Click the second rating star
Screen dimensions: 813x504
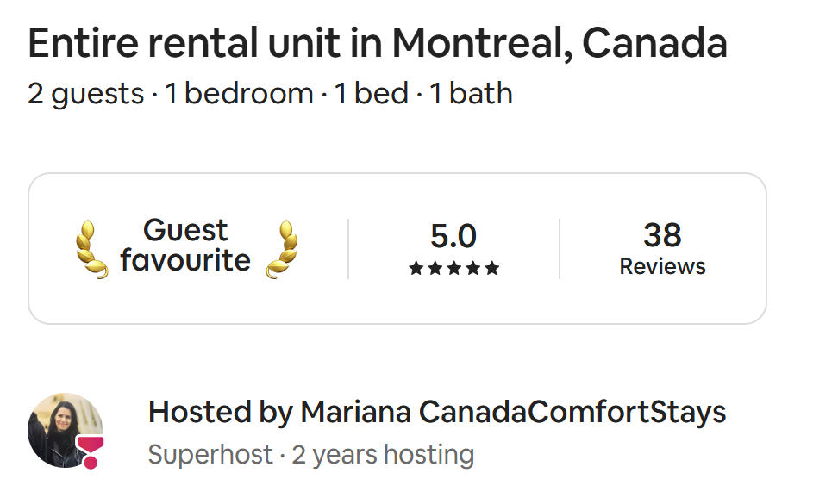(435, 268)
